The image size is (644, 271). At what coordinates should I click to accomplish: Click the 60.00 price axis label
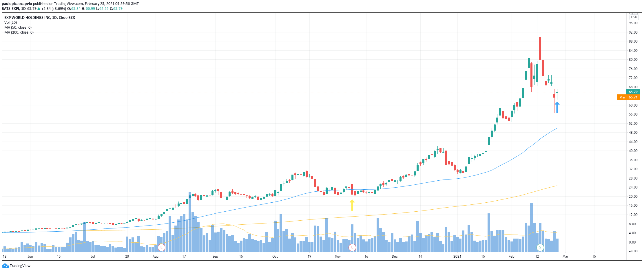click(633, 105)
